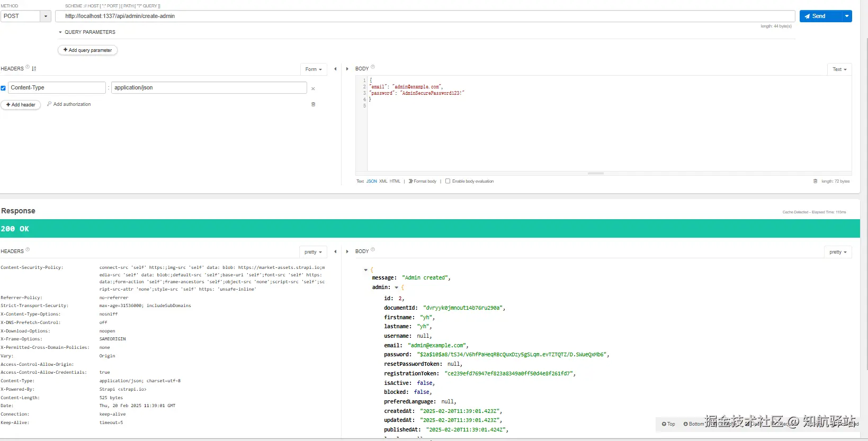Click Elapsed Time 115ms text
The image size is (868, 441).
pos(828,212)
